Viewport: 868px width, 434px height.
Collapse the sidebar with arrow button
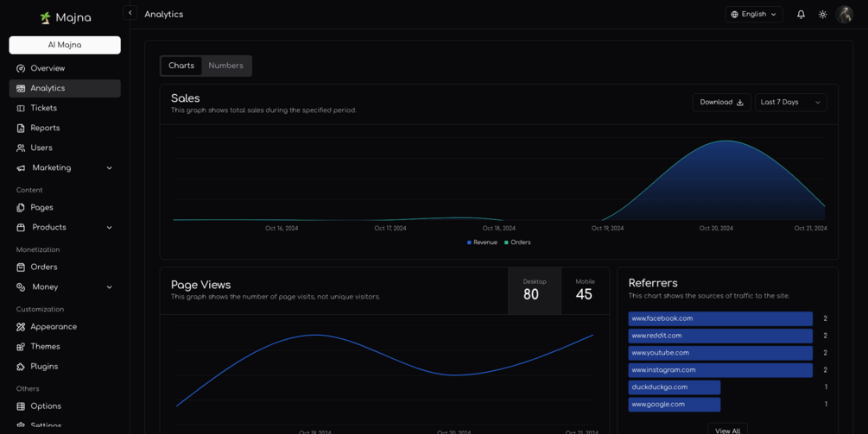tap(130, 13)
